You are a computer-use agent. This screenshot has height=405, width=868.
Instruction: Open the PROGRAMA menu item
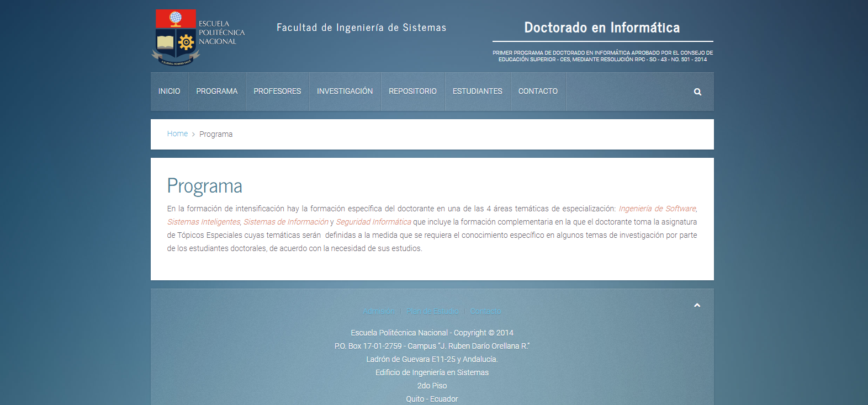216,92
